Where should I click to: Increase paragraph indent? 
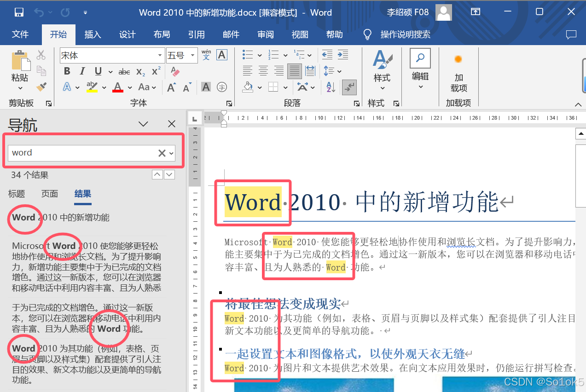(x=343, y=55)
